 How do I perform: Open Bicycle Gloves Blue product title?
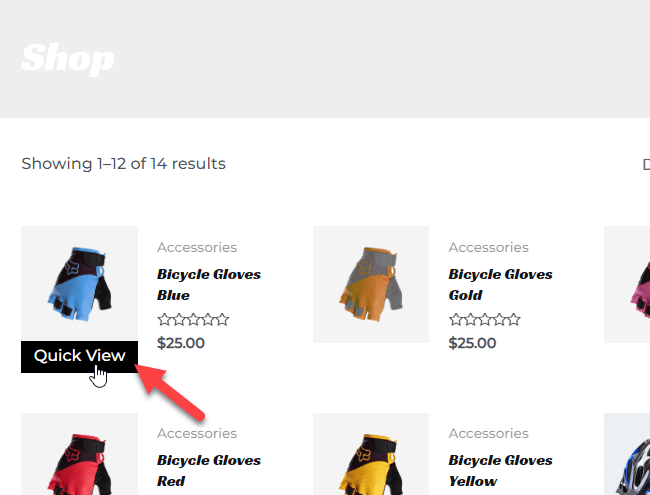[209, 284]
